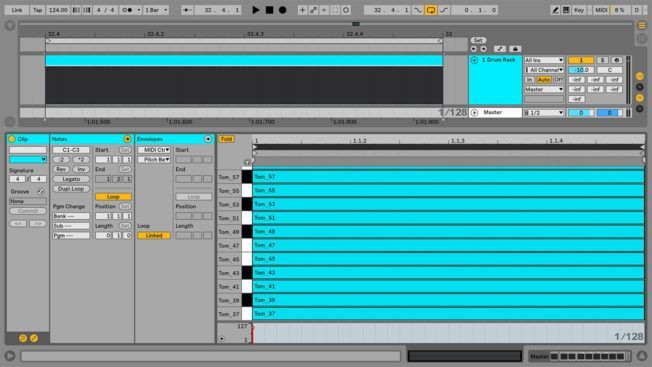Image resolution: width=652 pixels, height=367 pixels.
Task: Open the 1/2 master output dropdown
Action: click(x=544, y=113)
